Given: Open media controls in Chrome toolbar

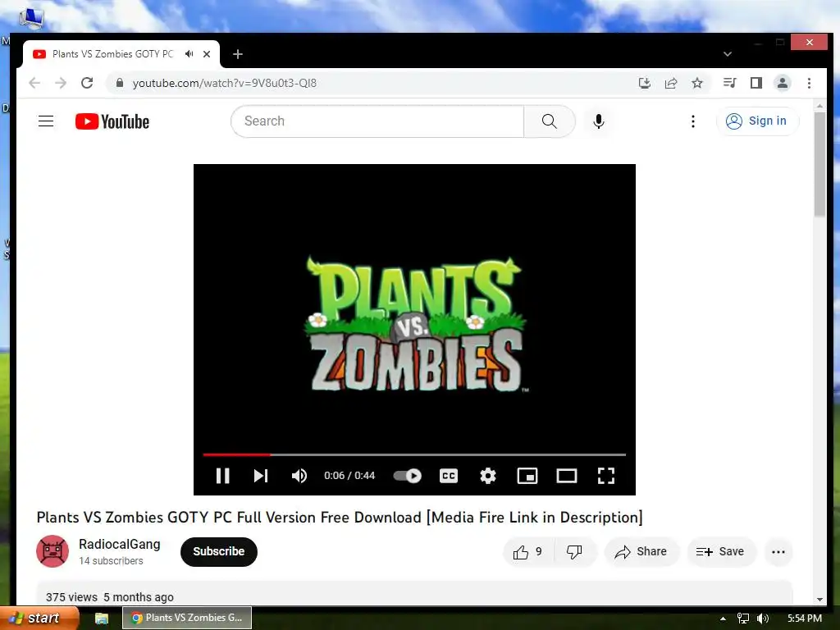Looking at the screenshot, I should point(729,83).
